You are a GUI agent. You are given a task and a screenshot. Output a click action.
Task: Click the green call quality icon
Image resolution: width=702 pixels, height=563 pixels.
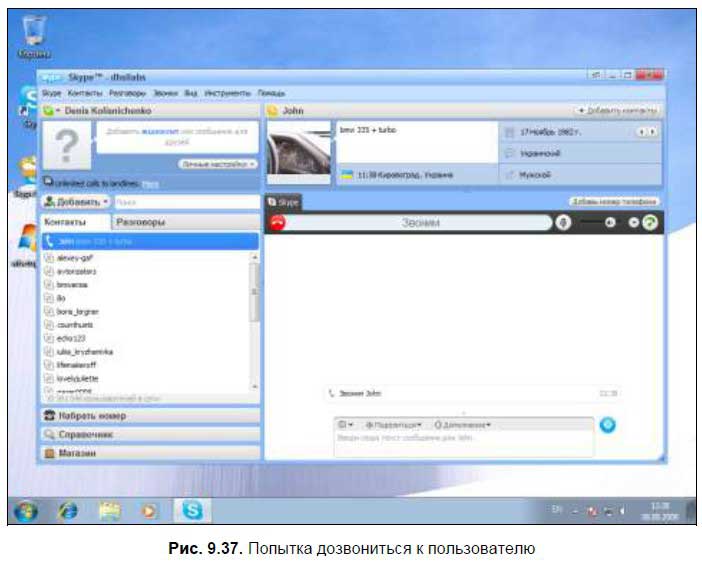pos(650,222)
